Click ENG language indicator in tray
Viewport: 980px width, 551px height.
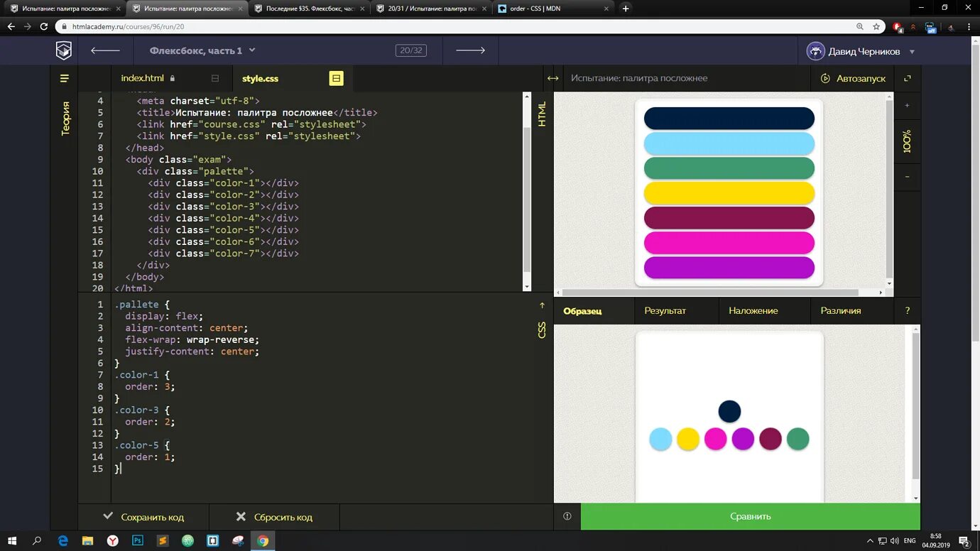(x=909, y=541)
